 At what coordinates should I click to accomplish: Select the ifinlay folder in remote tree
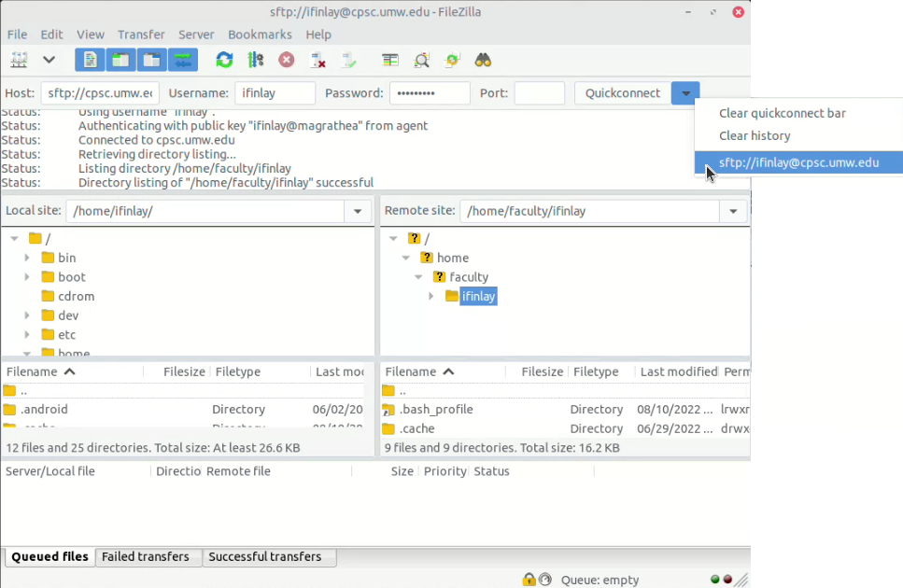click(x=478, y=296)
